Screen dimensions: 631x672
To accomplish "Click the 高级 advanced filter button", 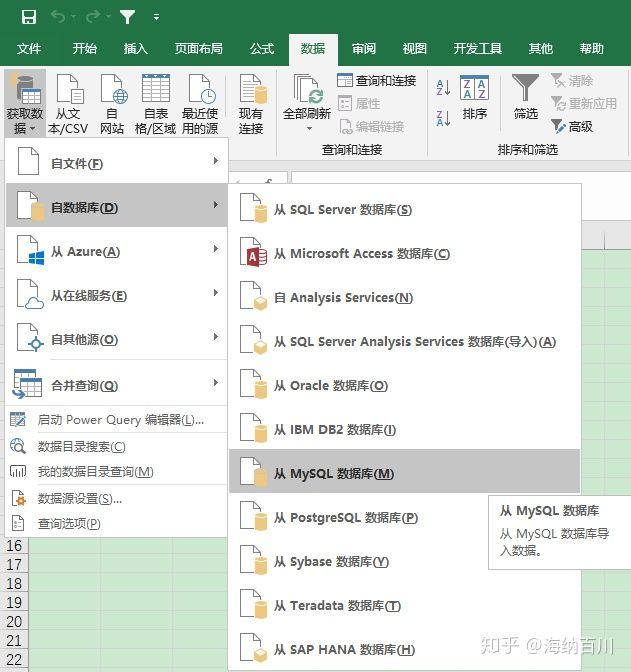I will (572, 126).
